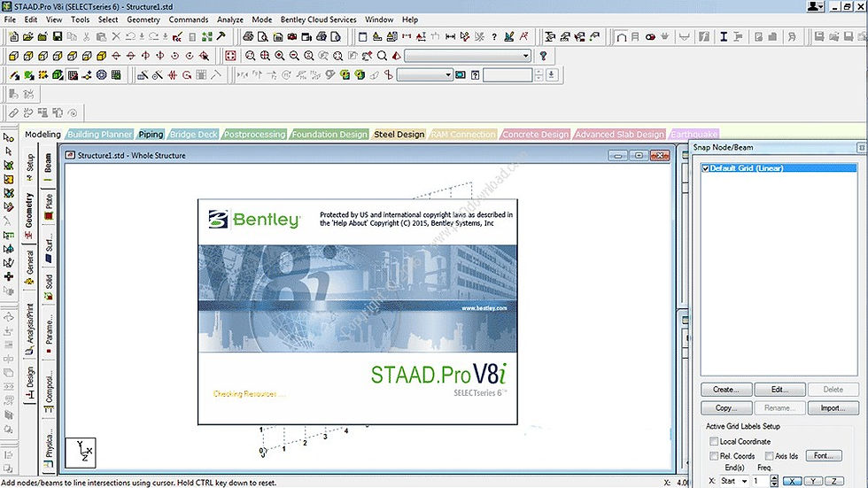This screenshot has width=868, height=488.
Task: Click the Copy... button
Action: click(726, 407)
